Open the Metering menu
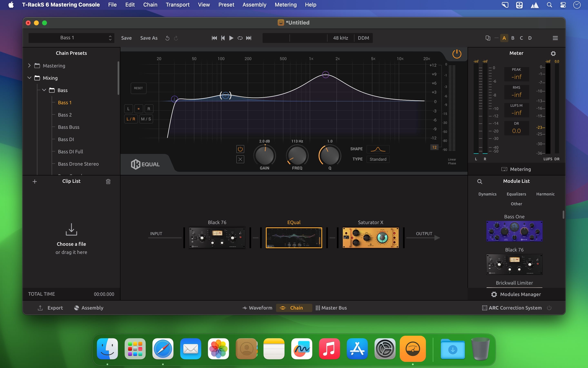Screen dimensions: 588x368 point(285,5)
